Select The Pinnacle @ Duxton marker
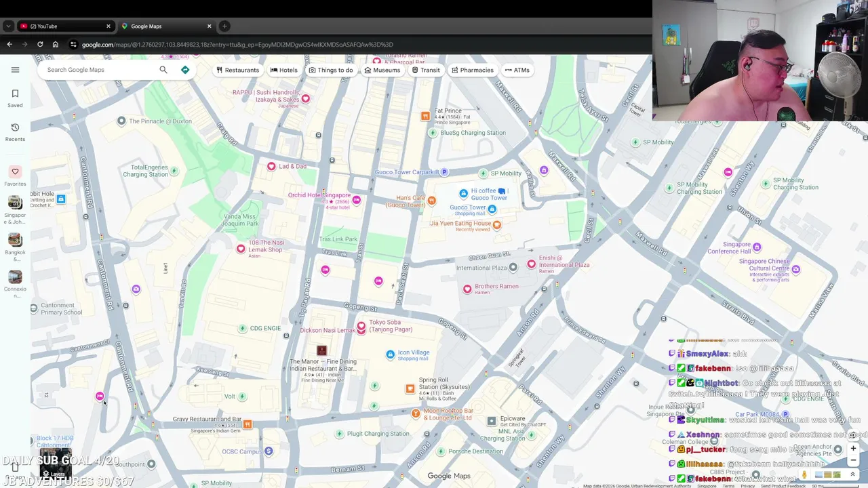The width and height of the screenshot is (868, 488). [x=121, y=121]
